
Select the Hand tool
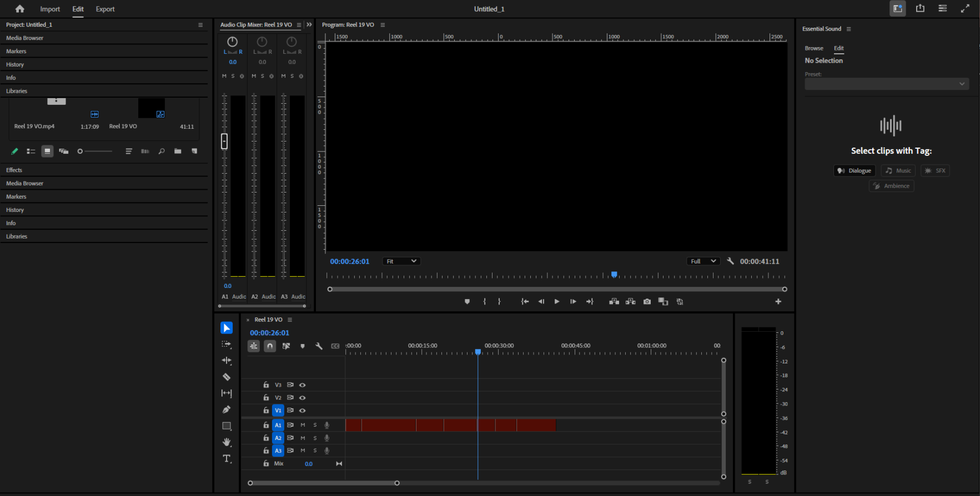pyautogui.click(x=227, y=442)
